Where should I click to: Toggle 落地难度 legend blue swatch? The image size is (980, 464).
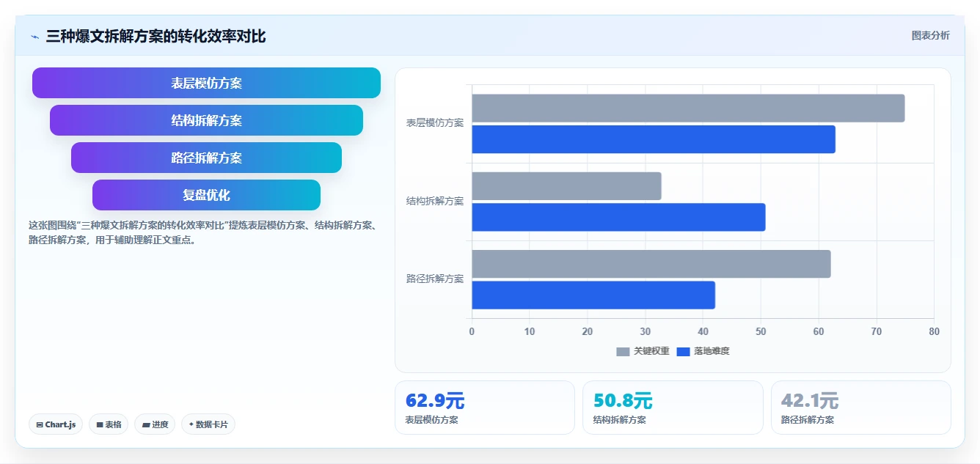[x=683, y=352]
